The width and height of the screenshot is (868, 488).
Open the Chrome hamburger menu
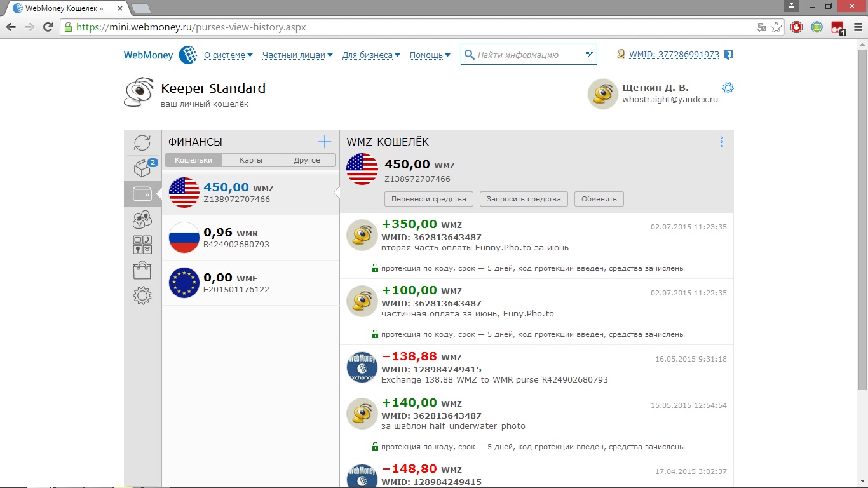[857, 27]
